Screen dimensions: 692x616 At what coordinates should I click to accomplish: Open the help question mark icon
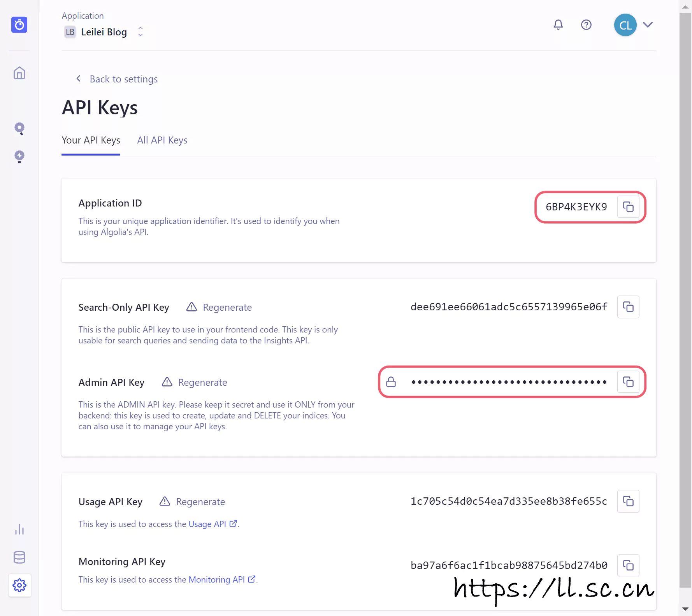coord(586,25)
